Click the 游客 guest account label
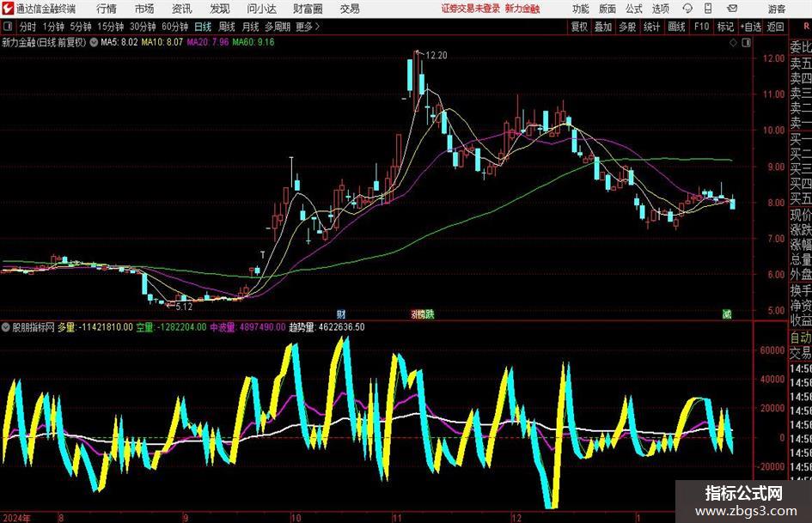The width and height of the screenshot is (812, 523). click(x=776, y=9)
